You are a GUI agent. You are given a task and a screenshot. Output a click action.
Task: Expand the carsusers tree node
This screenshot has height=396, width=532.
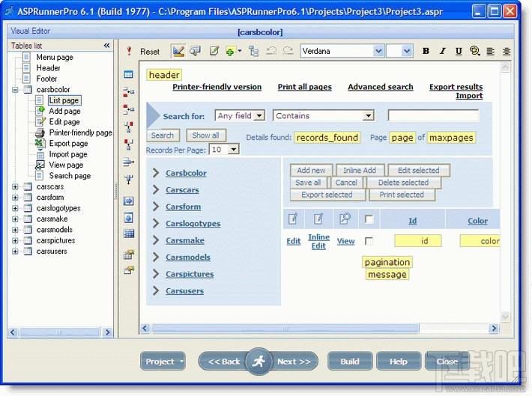[15, 252]
